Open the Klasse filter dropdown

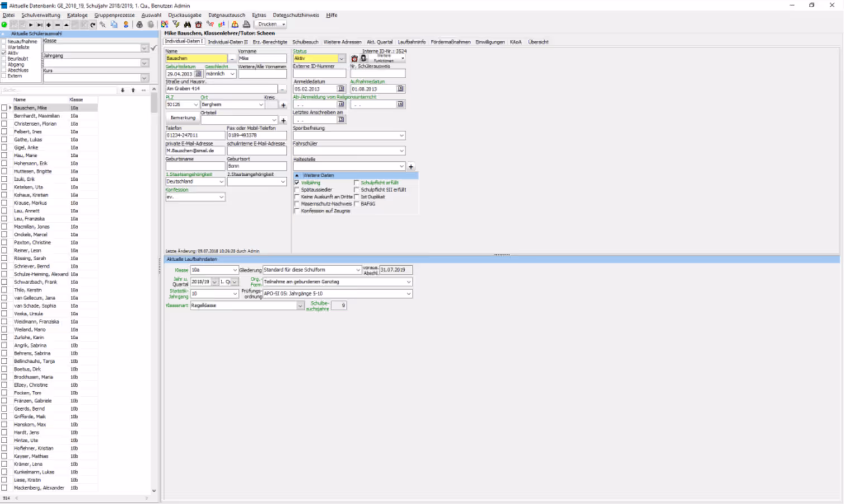click(x=145, y=48)
